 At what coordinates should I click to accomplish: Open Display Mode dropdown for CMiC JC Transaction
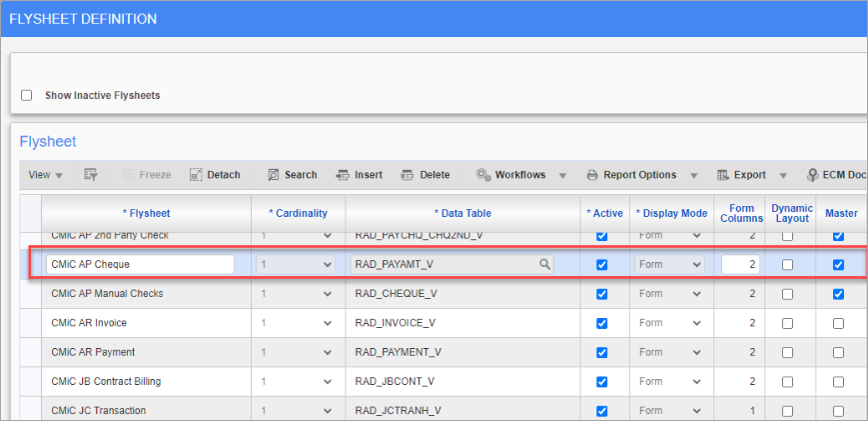pyautogui.click(x=670, y=411)
